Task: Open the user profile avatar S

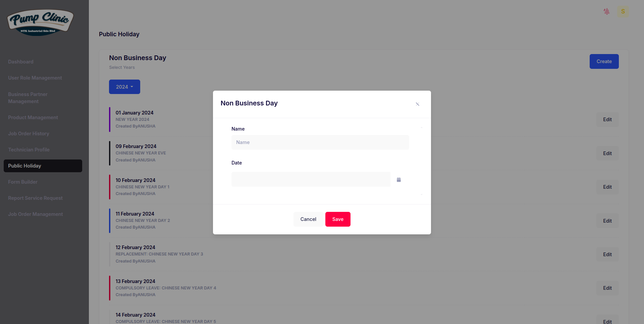Action: (623, 11)
